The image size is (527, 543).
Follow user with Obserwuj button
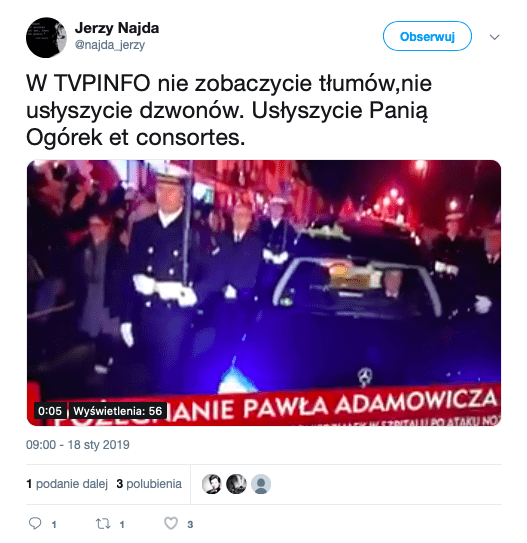pos(427,36)
